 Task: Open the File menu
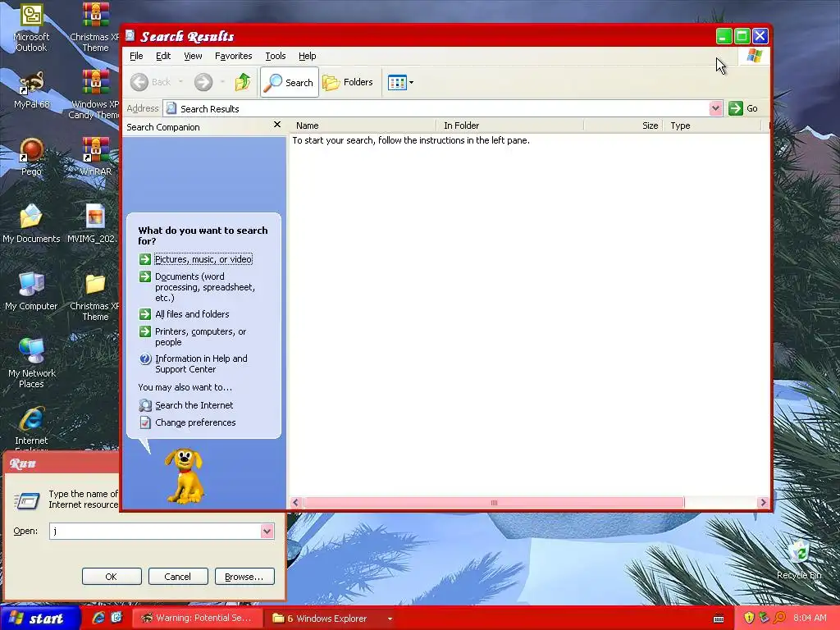[136, 56]
